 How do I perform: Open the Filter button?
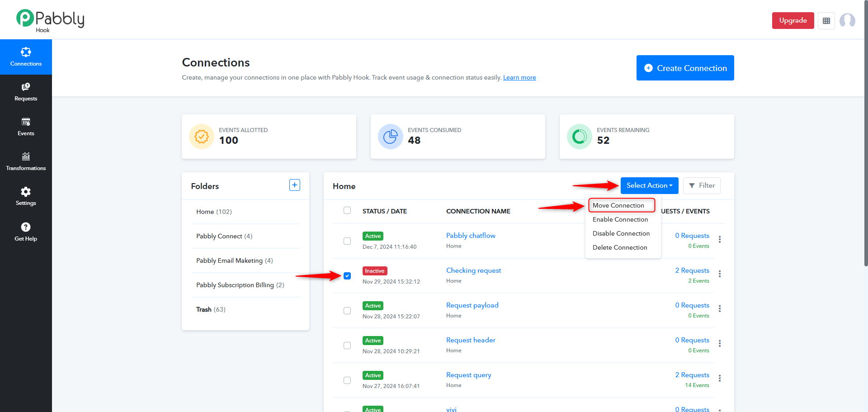pos(702,185)
